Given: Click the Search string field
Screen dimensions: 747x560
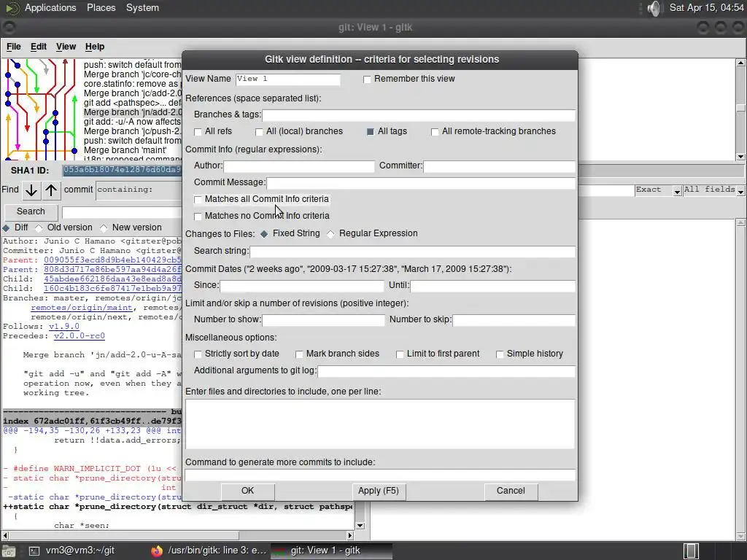Looking at the screenshot, I should [413, 252].
